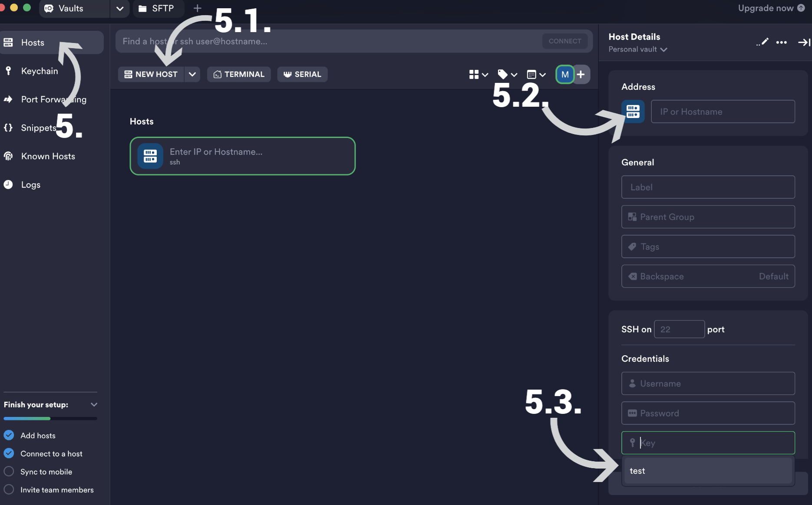Select the test key from dropdown list
Screen dimensions: 812x505
[707, 471]
